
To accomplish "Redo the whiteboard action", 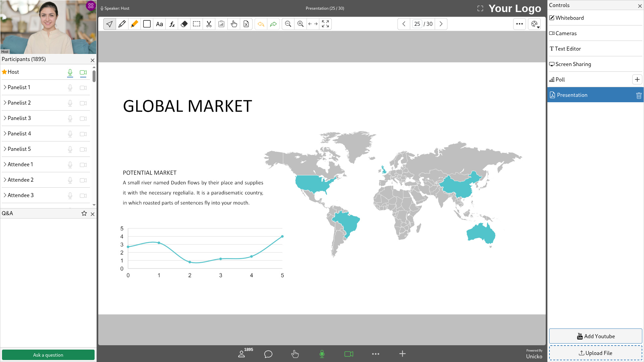I will click(273, 24).
